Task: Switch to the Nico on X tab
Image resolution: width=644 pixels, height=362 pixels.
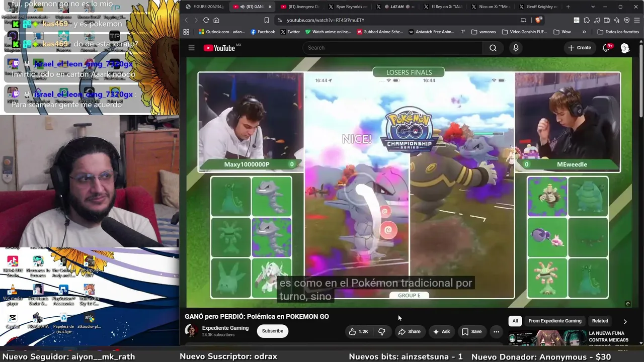Action: (x=491, y=7)
